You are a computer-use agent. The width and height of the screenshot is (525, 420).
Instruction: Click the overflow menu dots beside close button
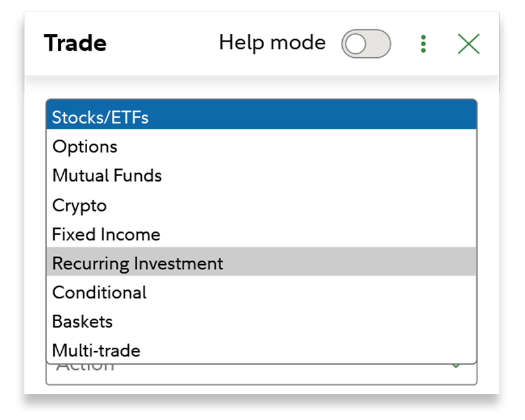pyautogui.click(x=423, y=43)
